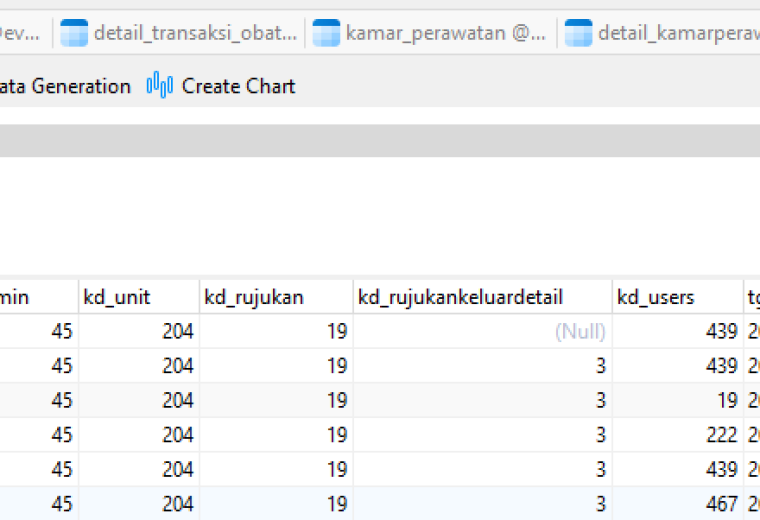Click the kd_users cell showing 19
The width and height of the screenshot is (760, 520).
point(678,400)
